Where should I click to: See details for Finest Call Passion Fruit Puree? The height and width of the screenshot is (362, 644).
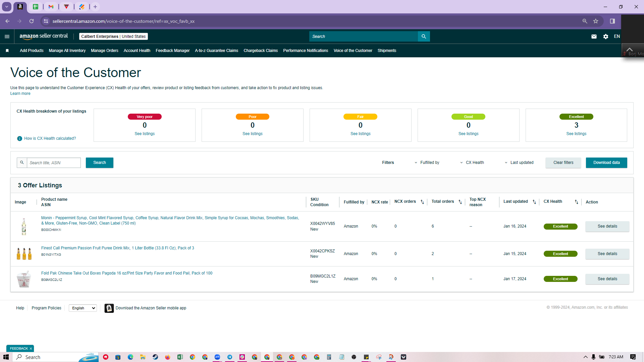[607, 254]
